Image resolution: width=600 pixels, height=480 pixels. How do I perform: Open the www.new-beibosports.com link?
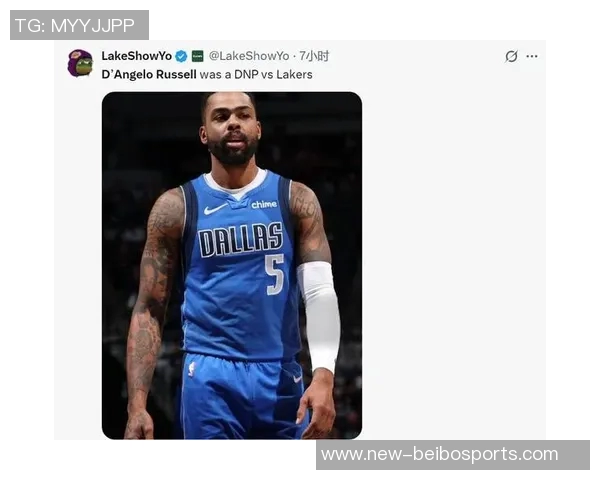point(440,454)
